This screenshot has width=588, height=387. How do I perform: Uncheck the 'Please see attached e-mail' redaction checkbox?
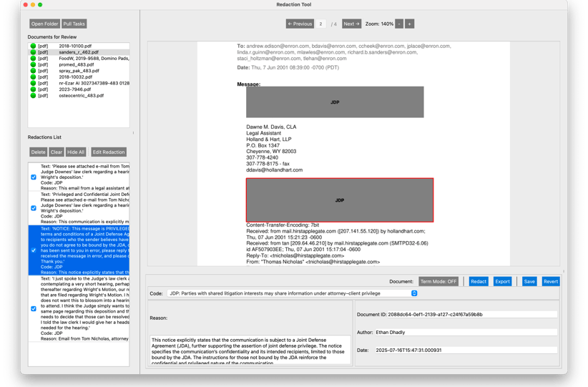[34, 177]
